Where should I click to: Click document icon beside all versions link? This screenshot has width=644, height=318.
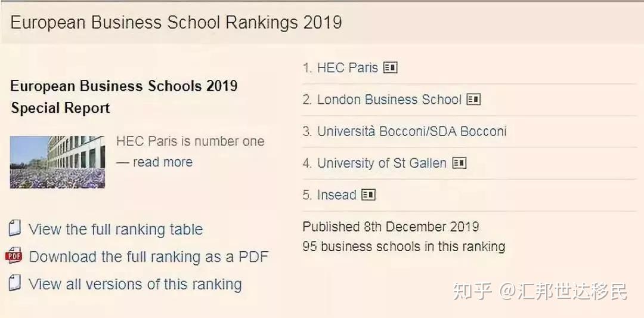15,283
